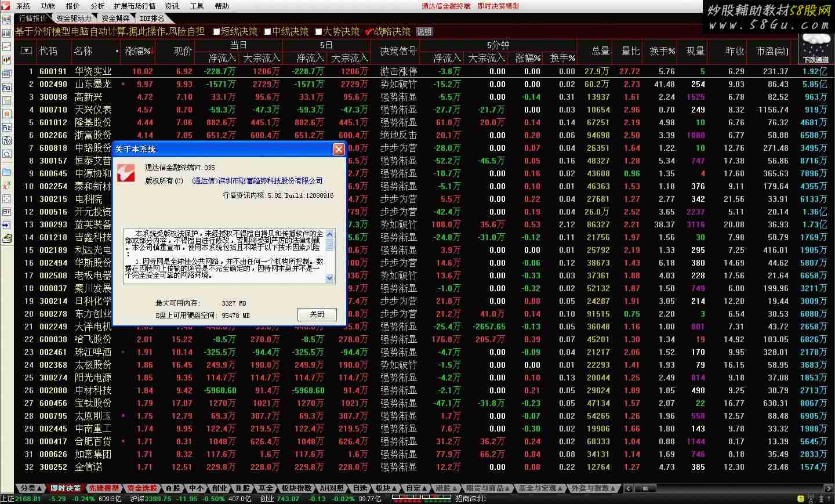Click the Fin icon in left sidebar

coord(6,87)
